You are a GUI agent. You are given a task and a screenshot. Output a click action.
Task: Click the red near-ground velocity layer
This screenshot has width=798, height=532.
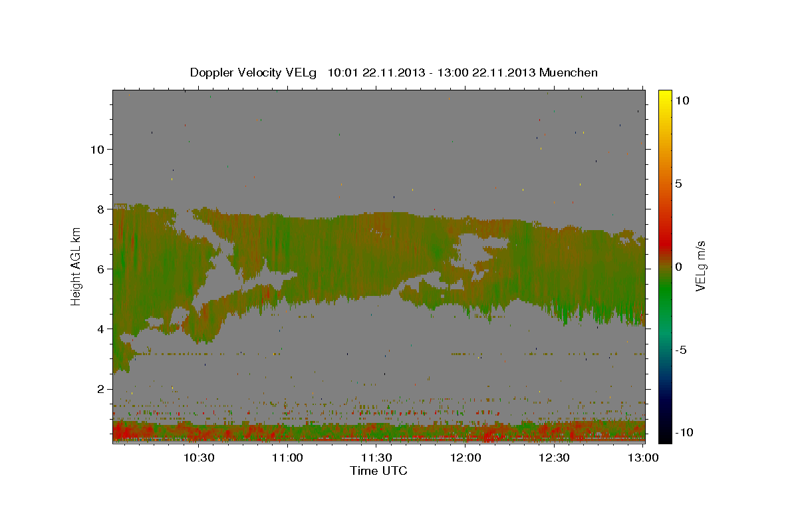378,432
